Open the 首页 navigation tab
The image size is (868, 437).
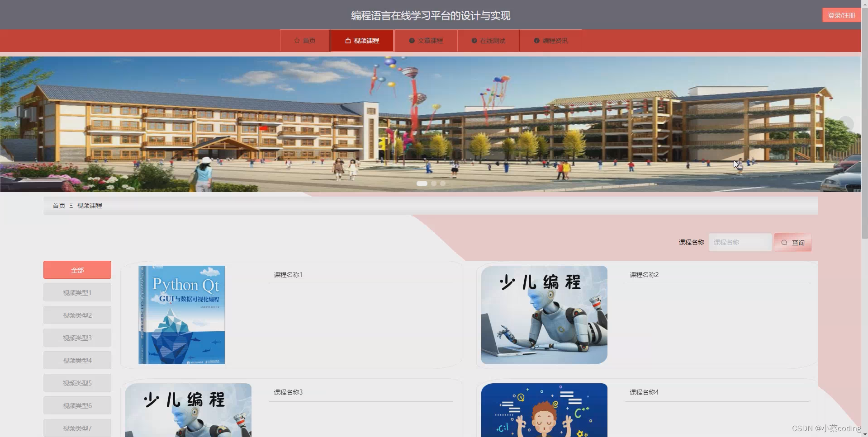(305, 41)
